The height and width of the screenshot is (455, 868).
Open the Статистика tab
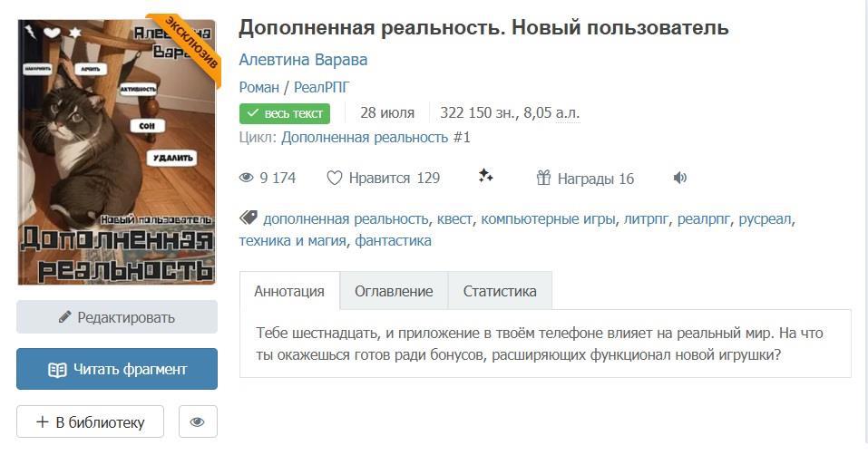(500, 291)
